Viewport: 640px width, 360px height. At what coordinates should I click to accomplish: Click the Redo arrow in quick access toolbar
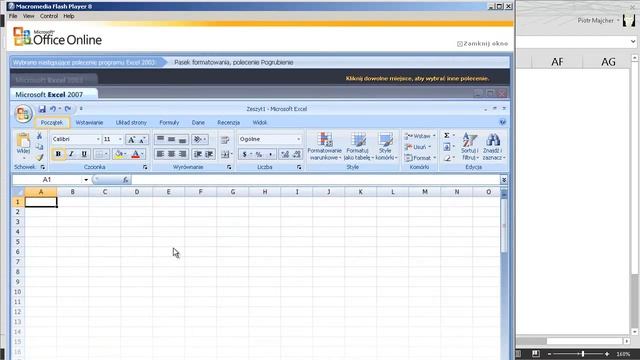pos(68,109)
